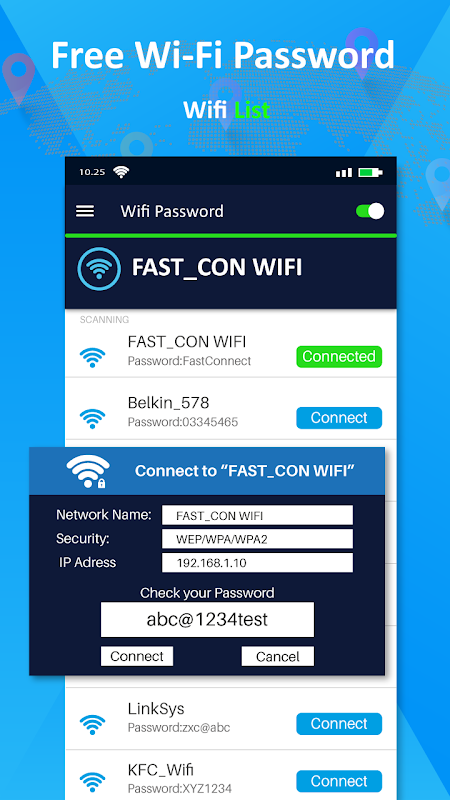The height and width of the screenshot is (800, 450).
Task: Click the wifi icon beside LinkSys
Action: click(92, 724)
